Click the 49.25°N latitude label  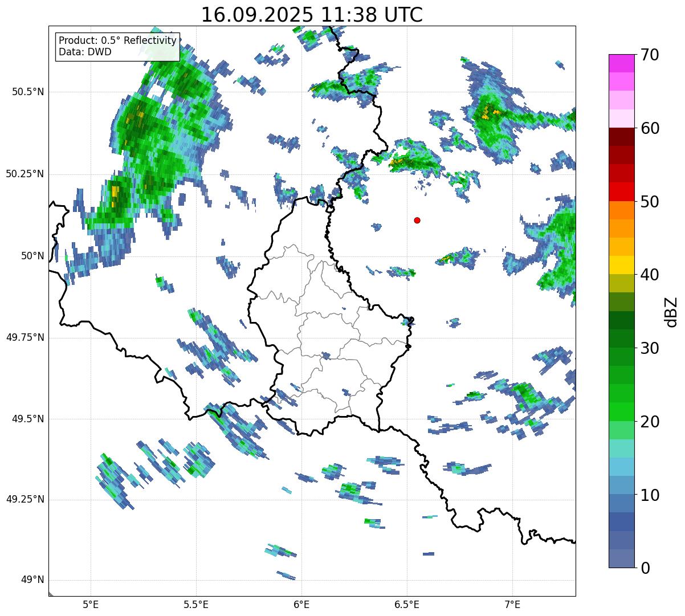point(25,500)
